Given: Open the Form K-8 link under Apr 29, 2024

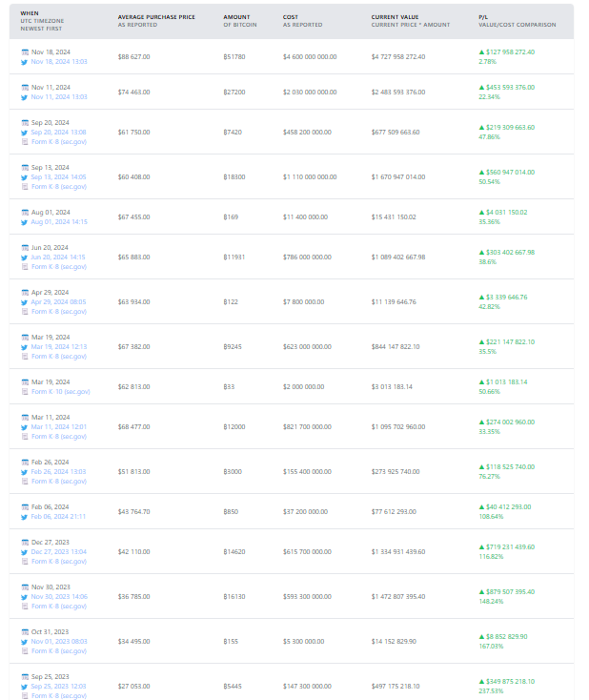Looking at the screenshot, I should pyautogui.click(x=59, y=312).
